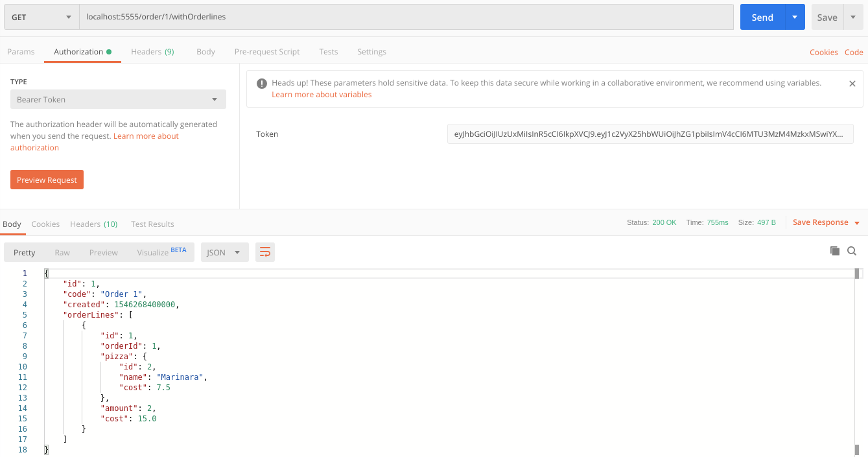The height and width of the screenshot is (457, 868).
Task: Open the Save button dropdown arrow
Action: [852, 18]
